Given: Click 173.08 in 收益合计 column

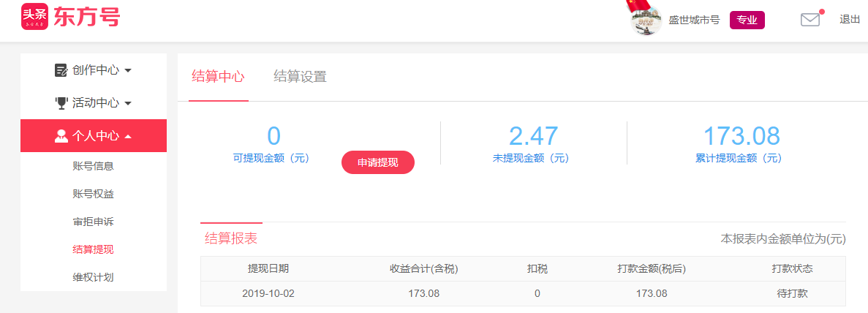Looking at the screenshot, I should 424,293.
